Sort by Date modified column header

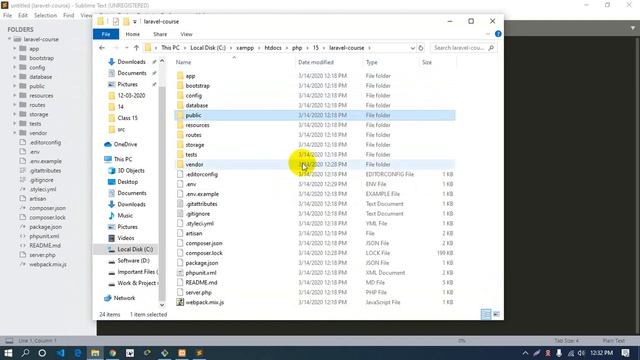316,62
